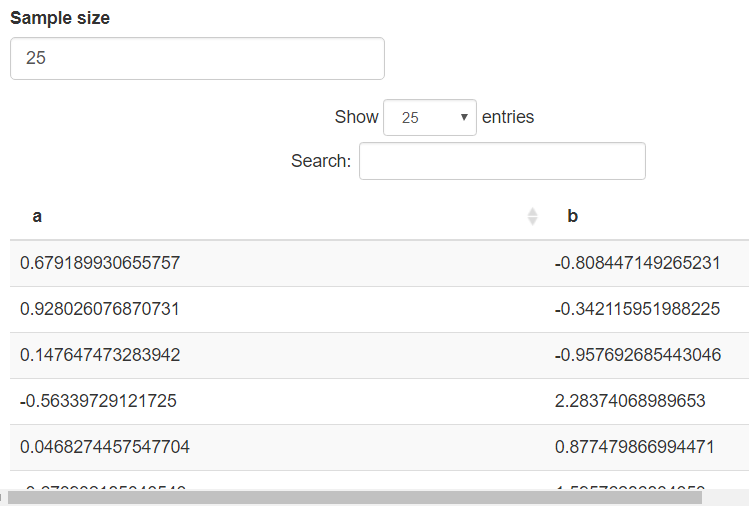The height and width of the screenshot is (512, 749).
Task: Click the value -0.342115951988225
Action: point(637,309)
